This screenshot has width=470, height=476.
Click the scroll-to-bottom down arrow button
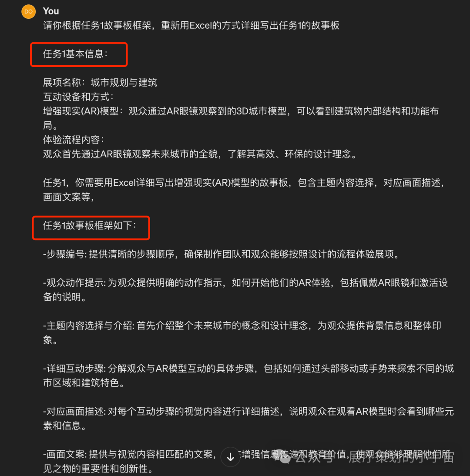point(231,456)
